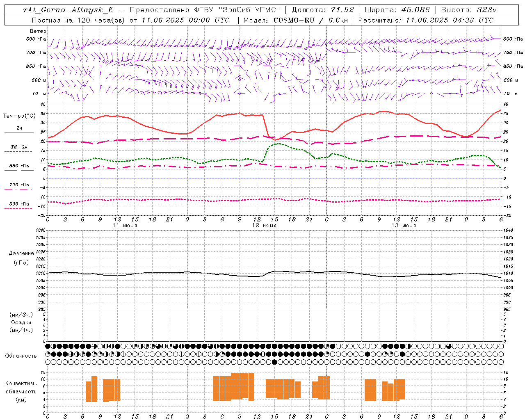Screen dimensions: 525x420
Task: Click the 500 гПа temperature legend entry
Action: pos(19,203)
